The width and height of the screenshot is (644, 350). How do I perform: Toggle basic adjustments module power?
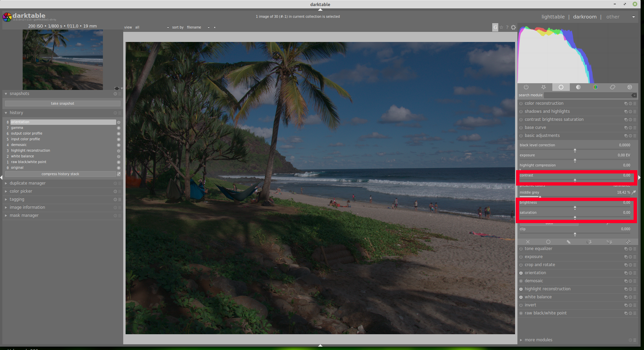tap(521, 136)
